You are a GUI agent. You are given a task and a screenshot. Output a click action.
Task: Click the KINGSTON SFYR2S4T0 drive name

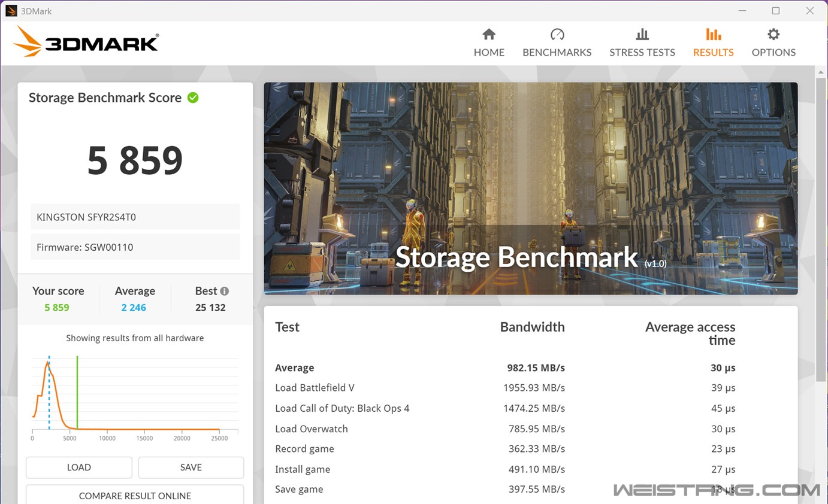(x=135, y=217)
